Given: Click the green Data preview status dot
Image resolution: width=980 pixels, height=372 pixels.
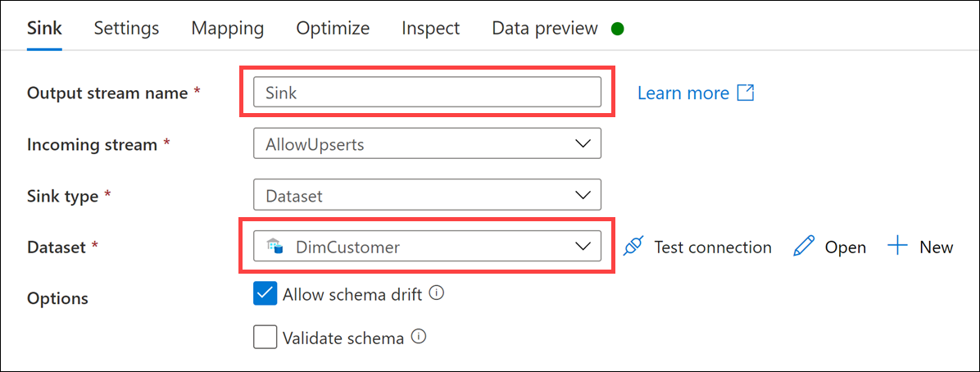Looking at the screenshot, I should (618, 28).
